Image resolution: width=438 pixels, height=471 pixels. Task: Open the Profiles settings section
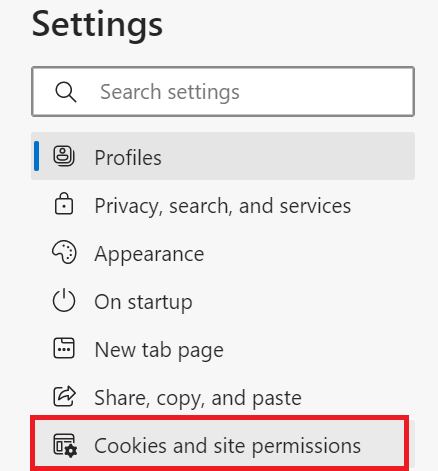[x=223, y=156]
